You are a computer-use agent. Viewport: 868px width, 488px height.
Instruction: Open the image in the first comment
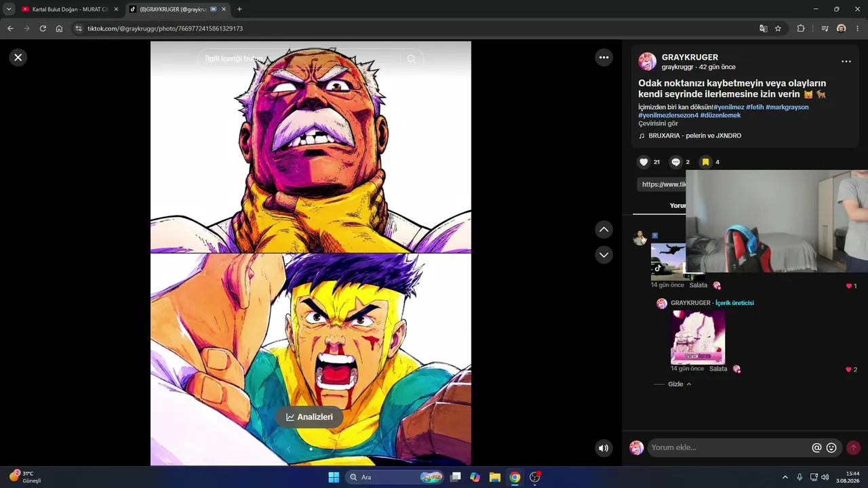[669, 262]
